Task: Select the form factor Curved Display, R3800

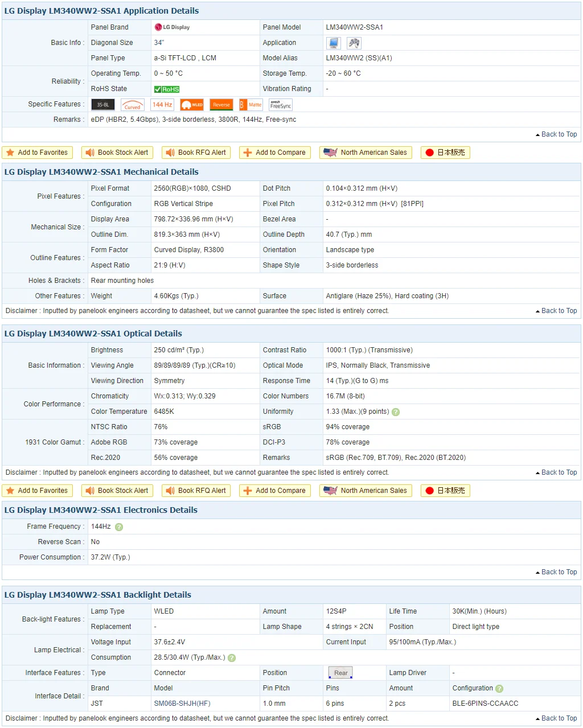Action: click(189, 250)
